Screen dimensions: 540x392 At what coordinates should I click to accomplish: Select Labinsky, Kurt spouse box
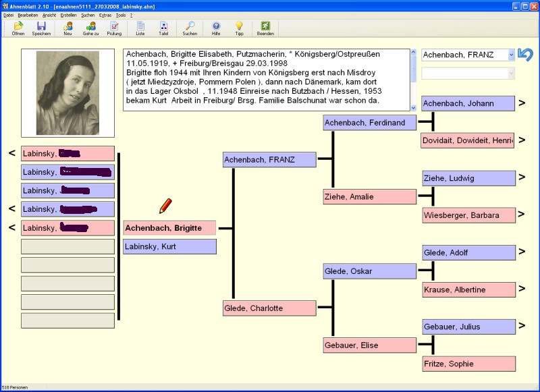tap(169, 247)
